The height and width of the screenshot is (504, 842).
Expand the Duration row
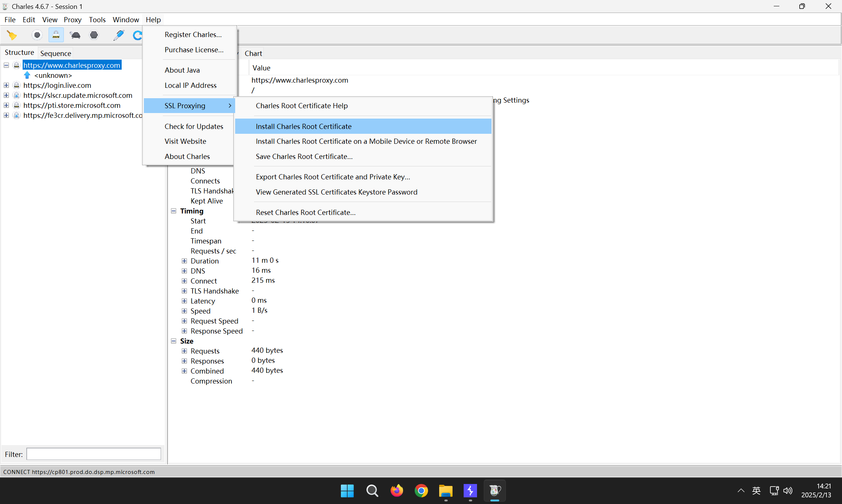184,261
